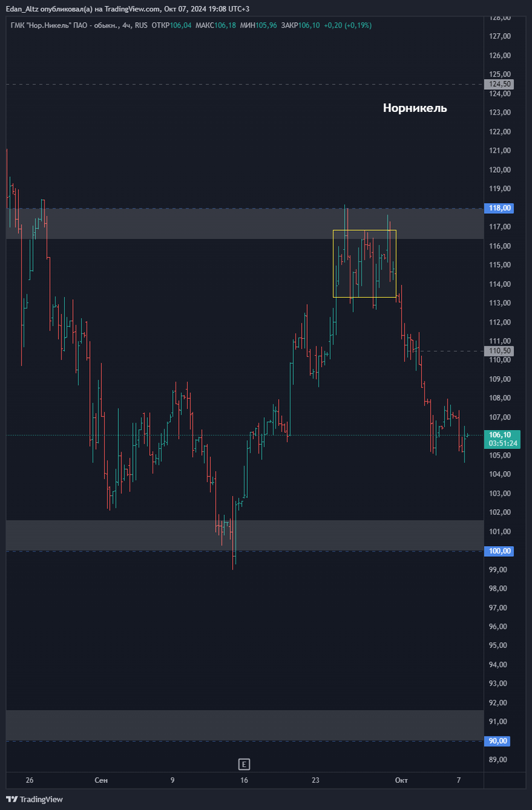Click date label '7' on the time axis
Screen dimensions: 532x810
point(458,780)
